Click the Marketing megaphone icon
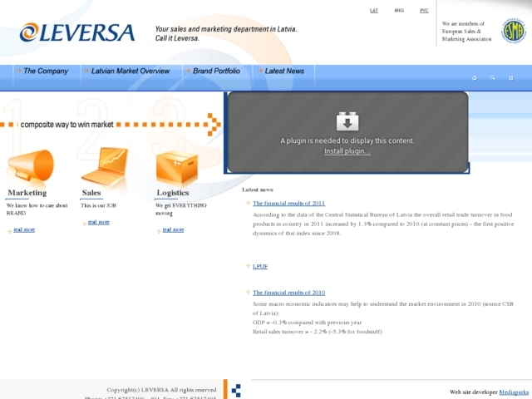Screen dimensions: 532x399 [x=30, y=165]
